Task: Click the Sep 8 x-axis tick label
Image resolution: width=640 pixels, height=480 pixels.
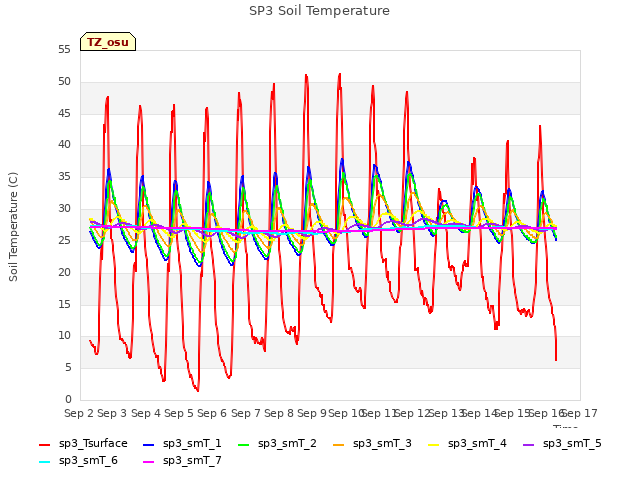Action: pos(279,413)
